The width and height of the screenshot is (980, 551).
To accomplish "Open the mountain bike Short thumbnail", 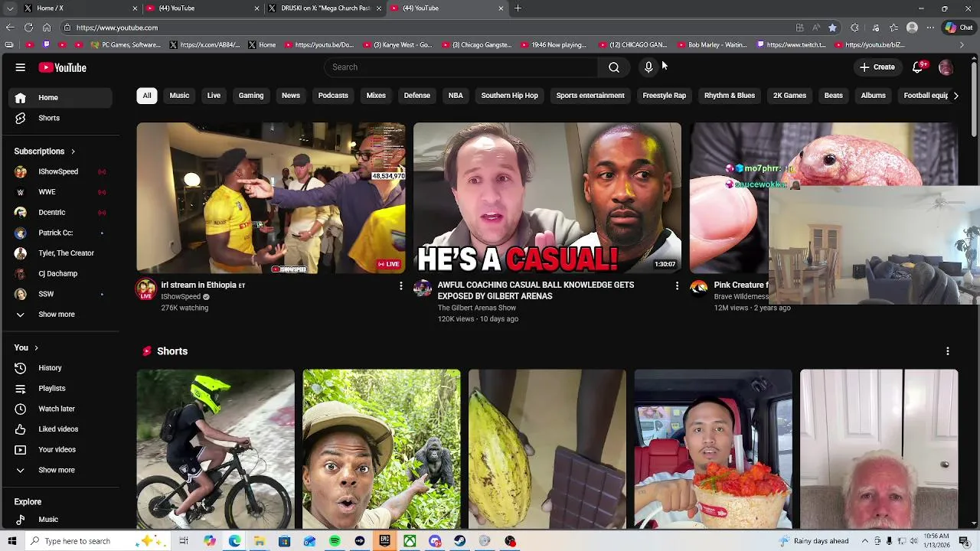I will [215, 449].
